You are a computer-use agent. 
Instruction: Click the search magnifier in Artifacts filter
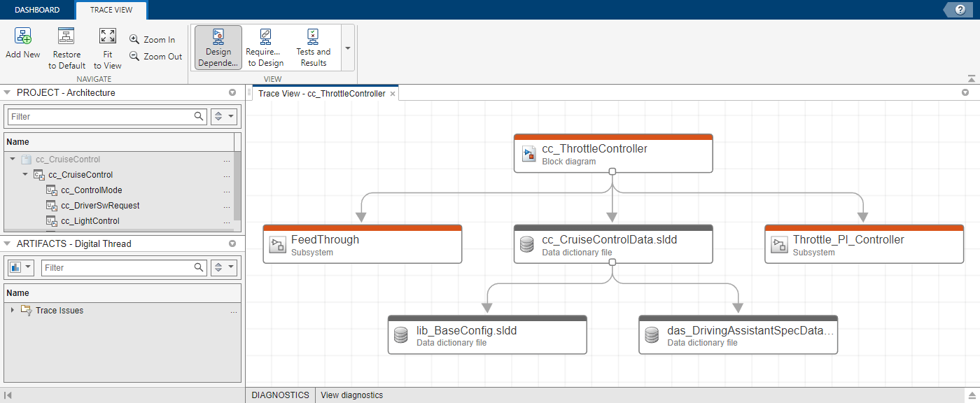click(199, 267)
